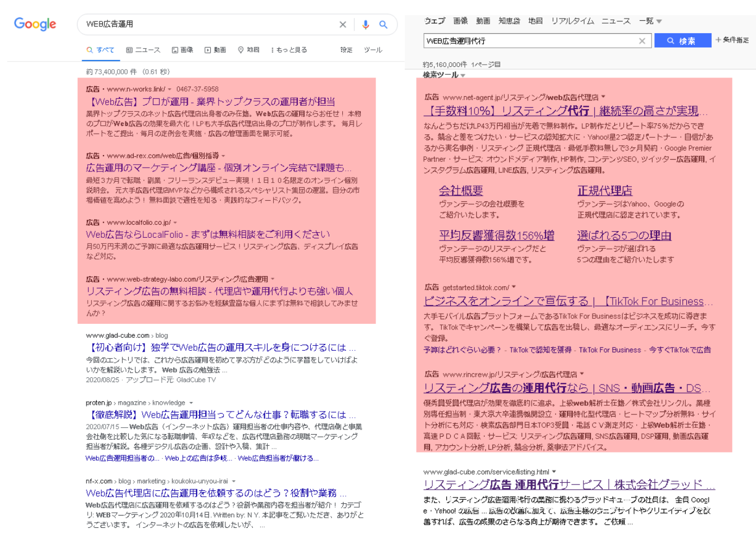This screenshot has height=547, width=756.
Task: Expand dropdown arrow next to glad-cube.com/service URL
Action: (x=554, y=472)
